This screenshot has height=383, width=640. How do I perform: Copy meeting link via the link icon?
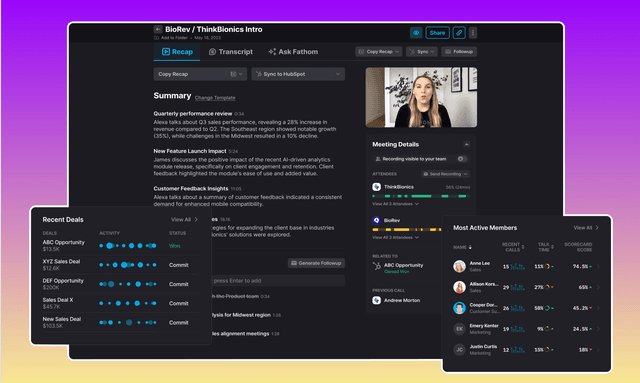pyautogui.click(x=459, y=33)
